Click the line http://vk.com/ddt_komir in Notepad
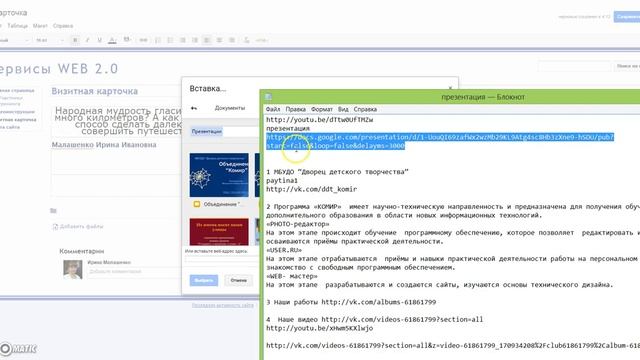This screenshot has height=360, width=640. click(x=311, y=189)
